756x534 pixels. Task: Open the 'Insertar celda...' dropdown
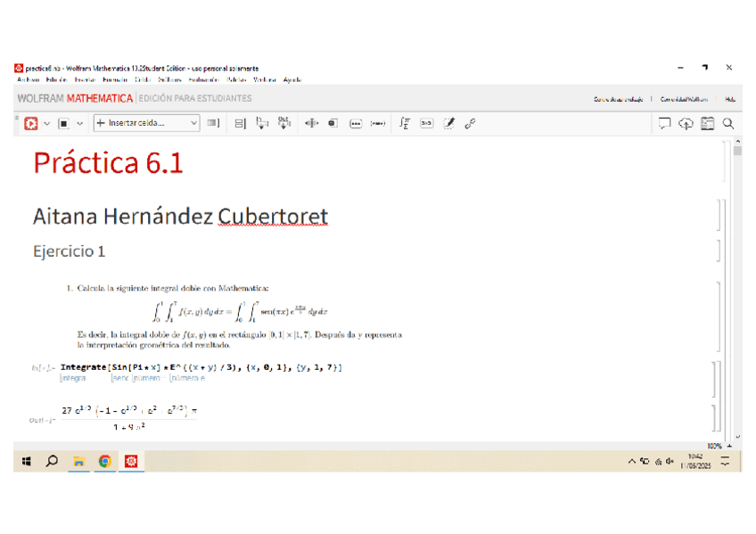(x=146, y=123)
